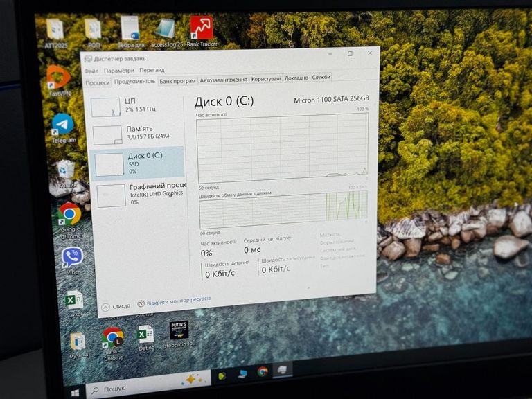
Task: Click the resource monitor icon
Action: [x=141, y=303]
